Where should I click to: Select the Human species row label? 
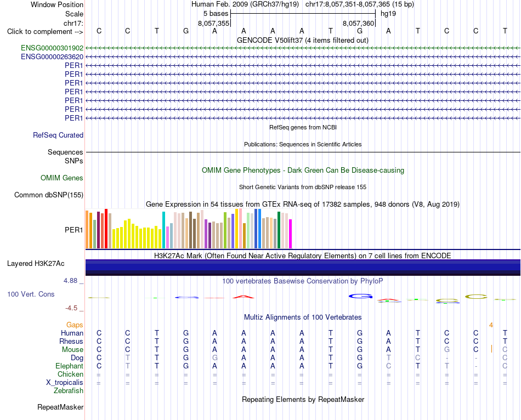[x=72, y=333]
